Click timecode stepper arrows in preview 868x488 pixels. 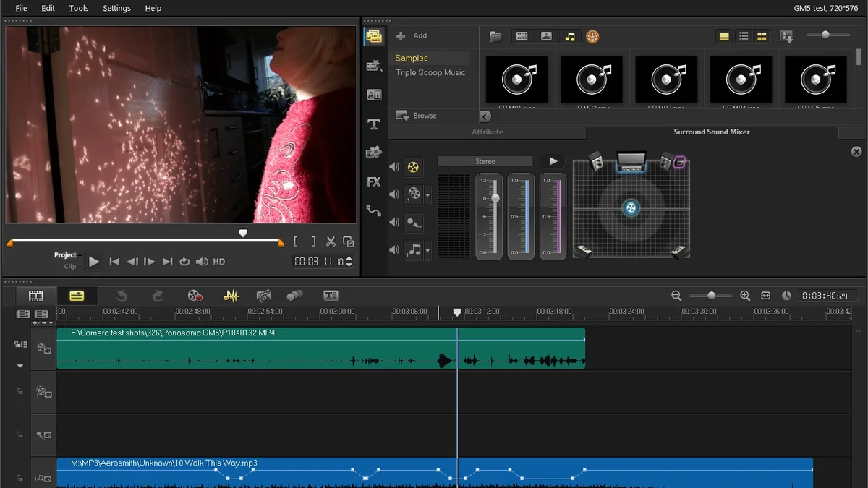click(x=349, y=262)
